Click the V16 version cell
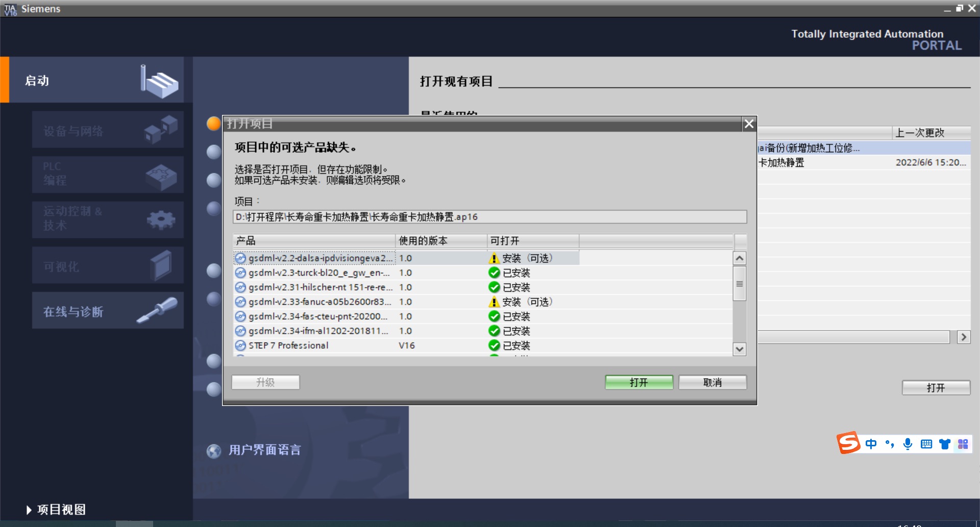The width and height of the screenshot is (980, 527). (407, 346)
